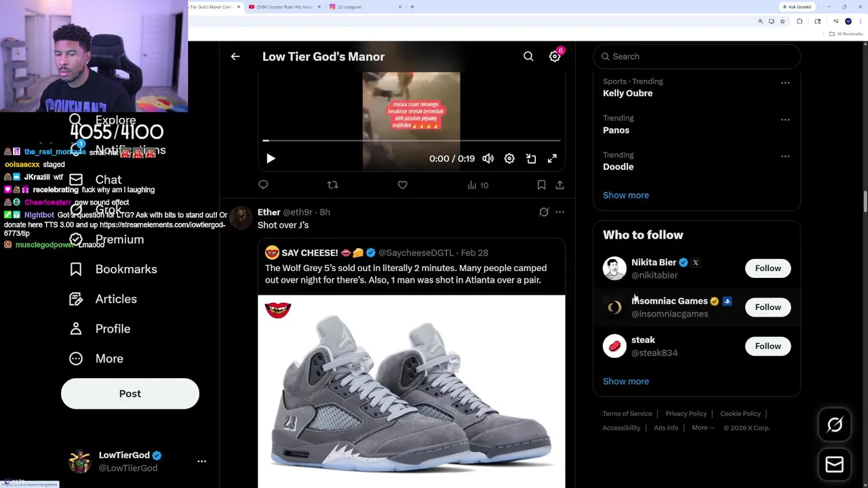
Task: Open the Kelly Oubre trending topic
Action: point(628,93)
